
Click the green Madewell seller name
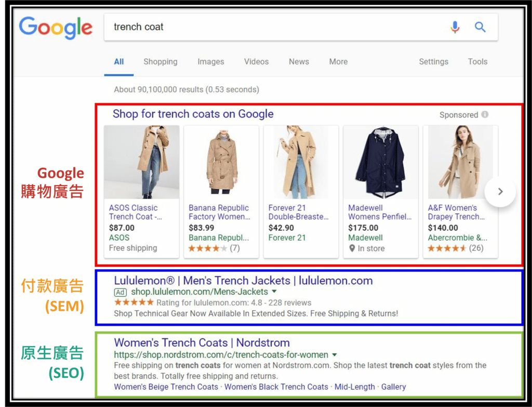[365, 238]
